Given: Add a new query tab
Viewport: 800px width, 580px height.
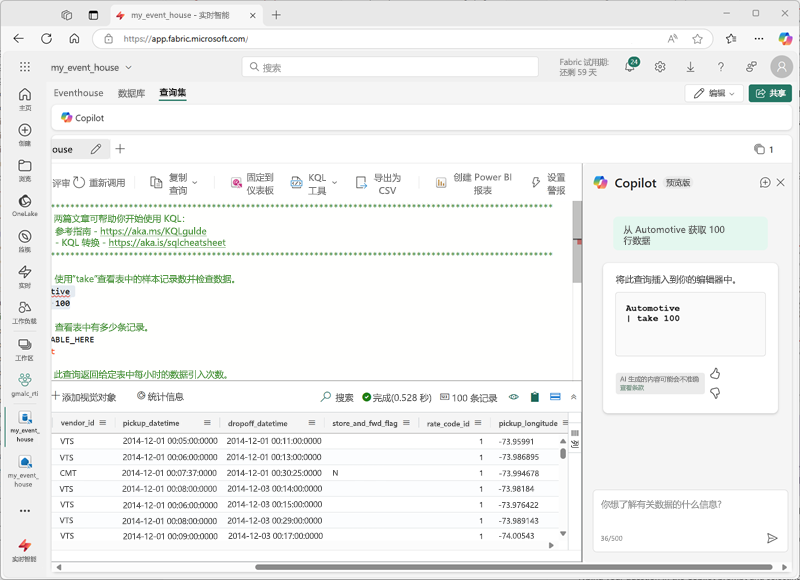Looking at the screenshot, I should point(120,148).
